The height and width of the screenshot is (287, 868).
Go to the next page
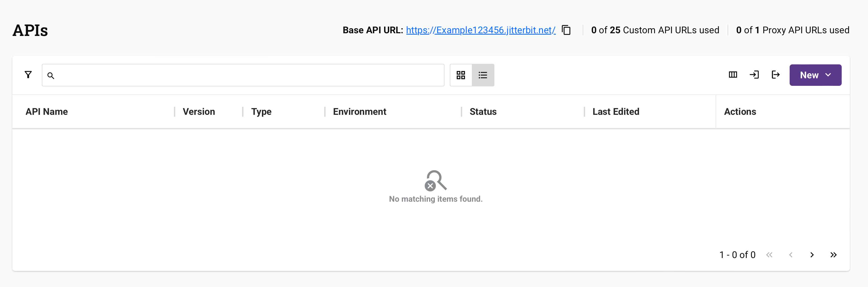click(x=812, y=255)
